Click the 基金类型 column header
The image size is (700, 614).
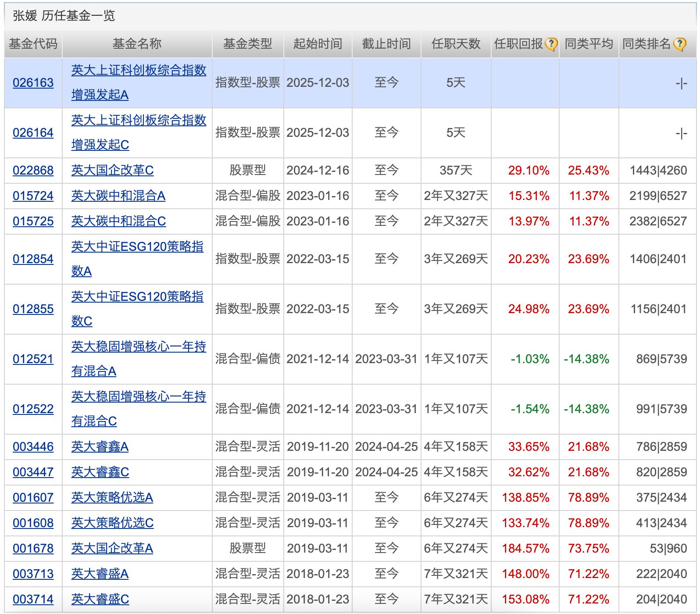tap(248, 44)
